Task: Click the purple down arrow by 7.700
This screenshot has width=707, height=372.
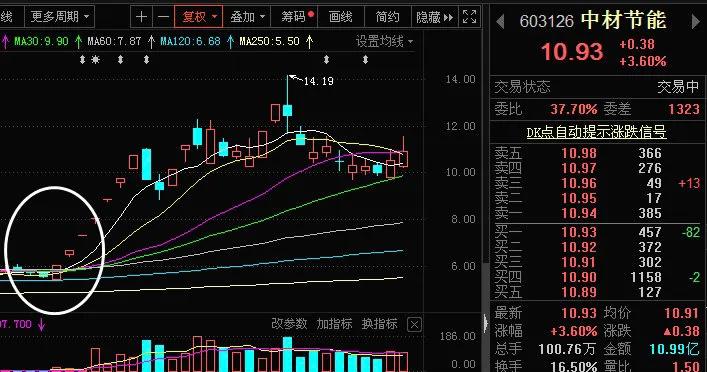Action: click(41, 325)
